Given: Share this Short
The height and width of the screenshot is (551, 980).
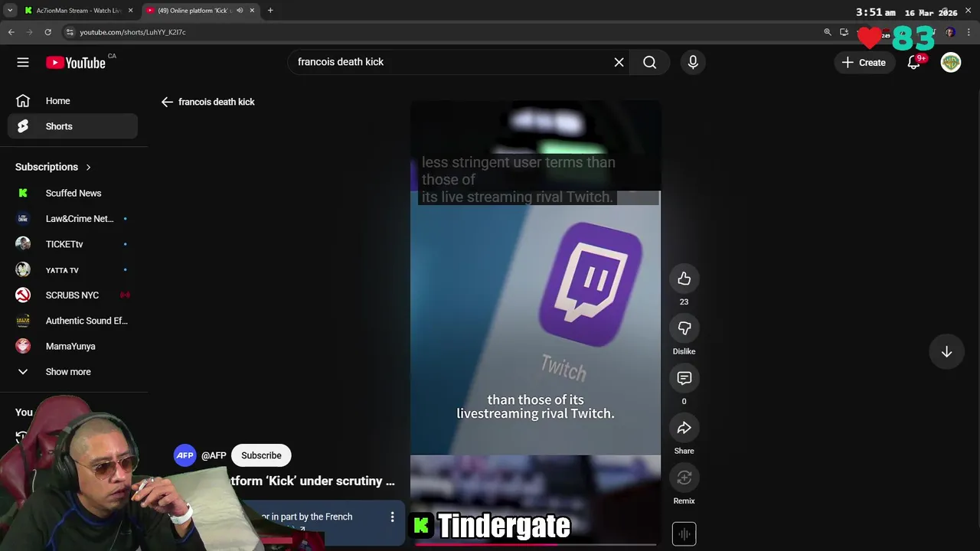Looking at the screenshot, I should pos(684,428).
